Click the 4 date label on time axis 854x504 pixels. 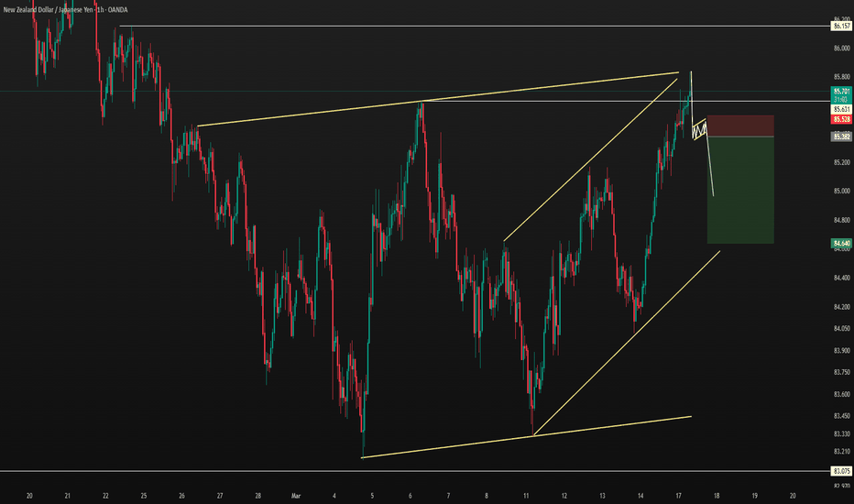334,496
